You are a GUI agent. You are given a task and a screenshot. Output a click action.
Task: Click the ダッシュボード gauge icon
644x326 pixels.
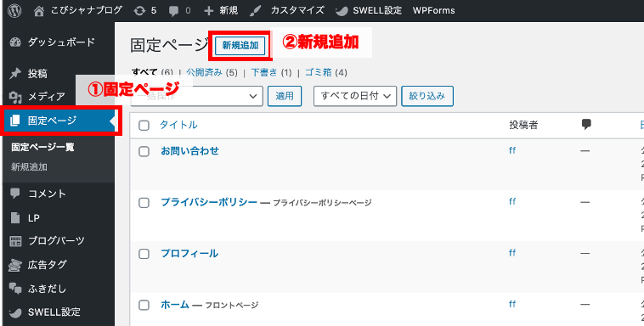click(x=14, y=42)
